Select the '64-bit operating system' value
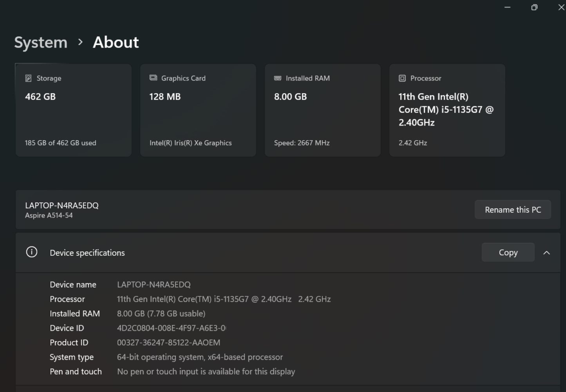This screenshot has width=566, height=392. pos(200,357)
